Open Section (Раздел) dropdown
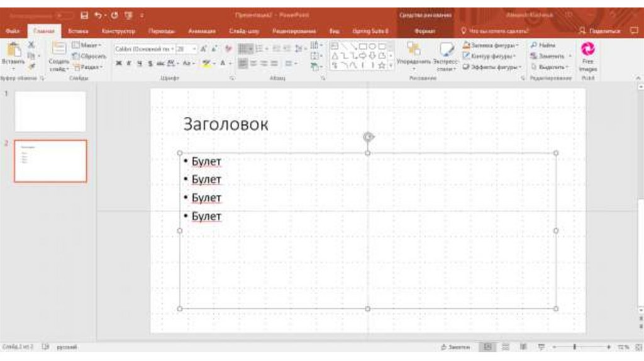This screenshot has height=361, width=644. (x=88, y=67)
